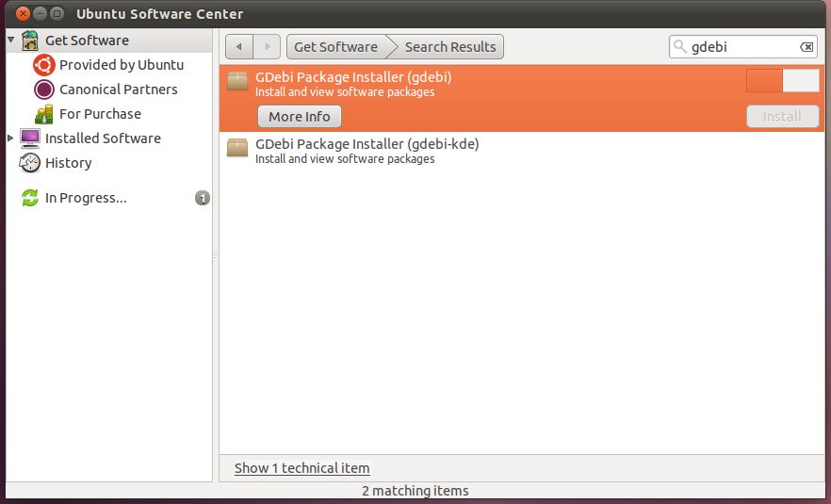Open For Purchase in the sidebar
This screenshot has height=504, width=831.
[100, 114]
